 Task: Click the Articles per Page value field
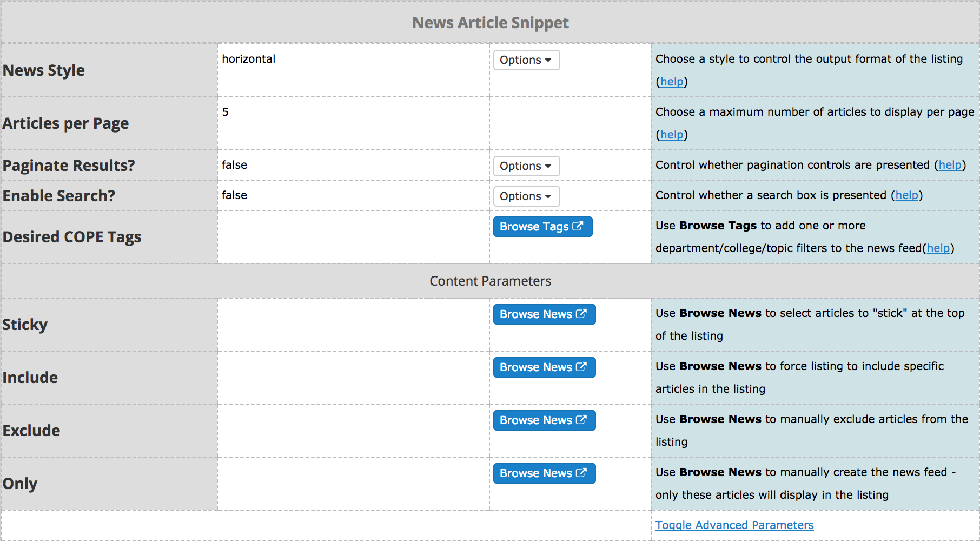(353, 123)
